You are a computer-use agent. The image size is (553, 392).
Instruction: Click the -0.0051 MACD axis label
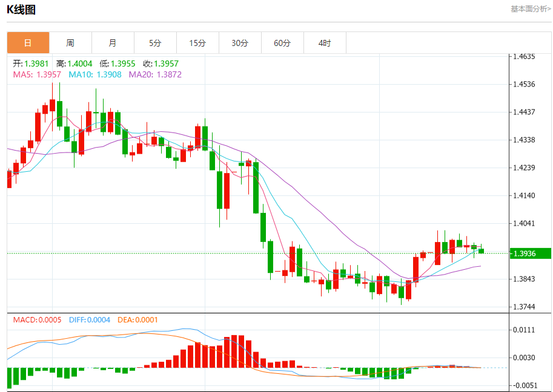[524, 386]
